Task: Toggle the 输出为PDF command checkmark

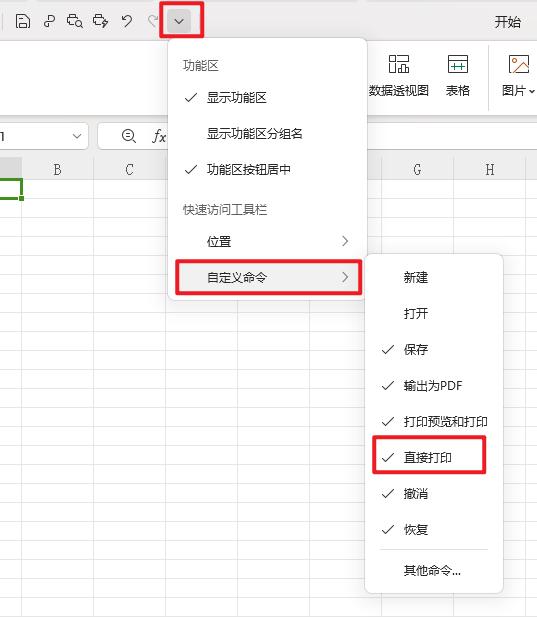Action: 434,386
